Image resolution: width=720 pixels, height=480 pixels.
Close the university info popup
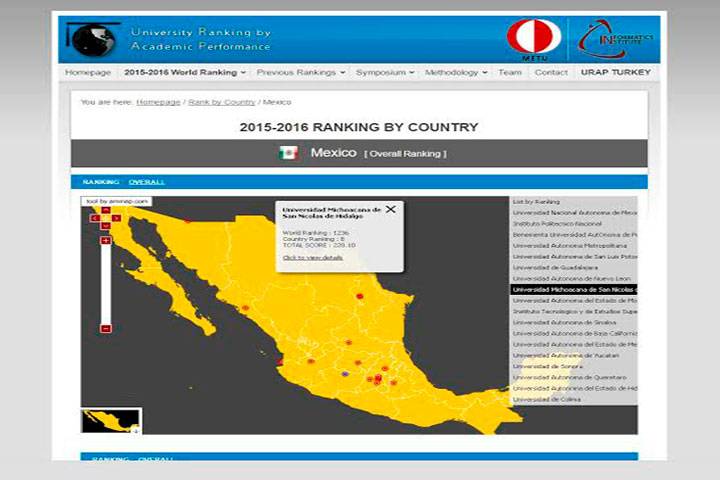(x=391, y=210)
